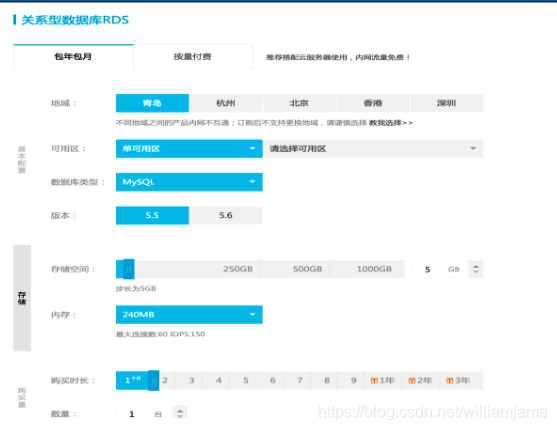557x430 pixels.
Task: Select 深圳 region
Action: tap(447, 103)
